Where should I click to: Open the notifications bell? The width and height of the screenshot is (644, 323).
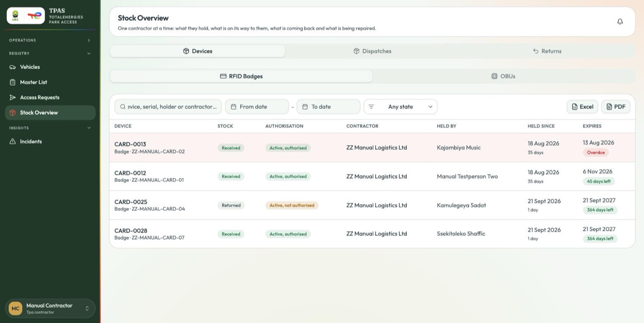click(620, 21)
